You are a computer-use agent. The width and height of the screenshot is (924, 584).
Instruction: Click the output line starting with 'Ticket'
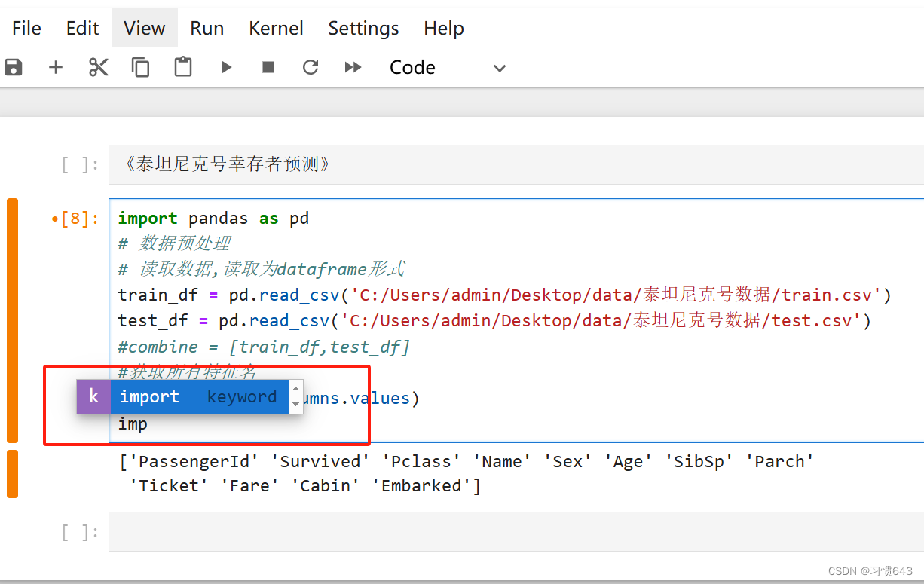point(304,486)
